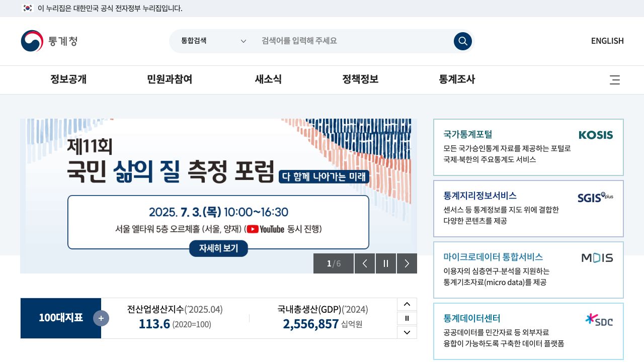Click the MDIS logo
The height and width of the screenshot is (362, 644).
597,258
